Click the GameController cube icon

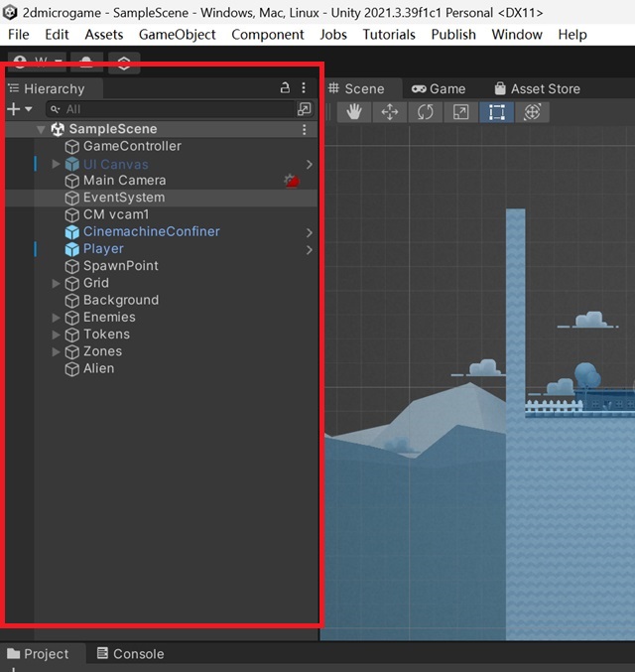72,147
